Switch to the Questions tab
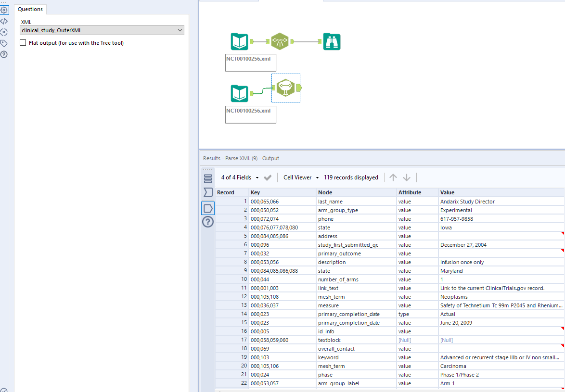This screenshot has width=565, height=392. point(30,9)
